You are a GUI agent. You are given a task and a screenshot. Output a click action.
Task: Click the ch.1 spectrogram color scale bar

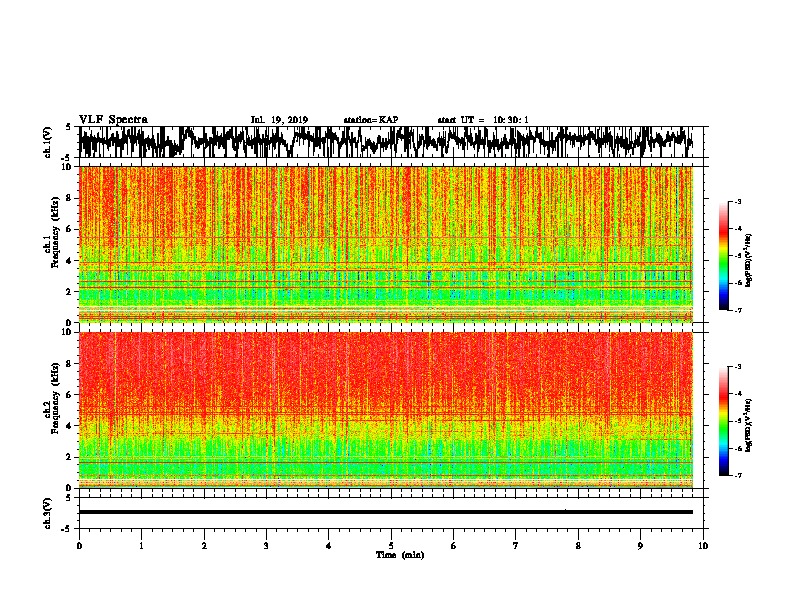723,256
